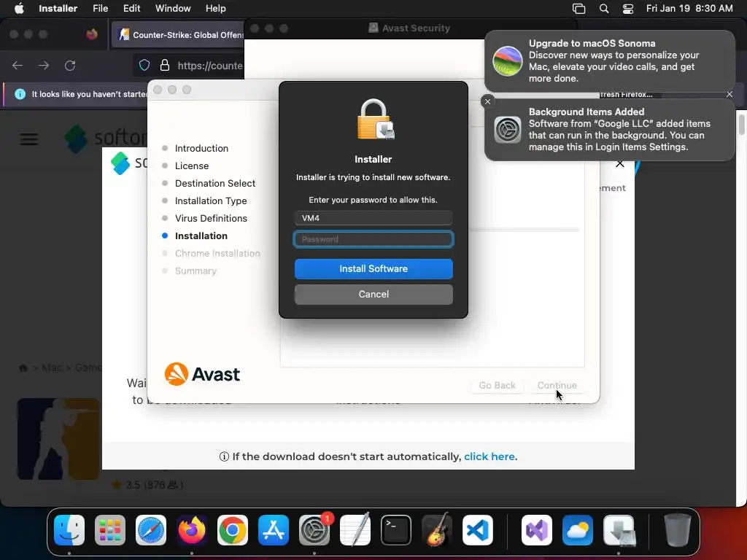Open the File menu
Image resolution: width=747 pixels, height=560 pixels.
point(100,9)
